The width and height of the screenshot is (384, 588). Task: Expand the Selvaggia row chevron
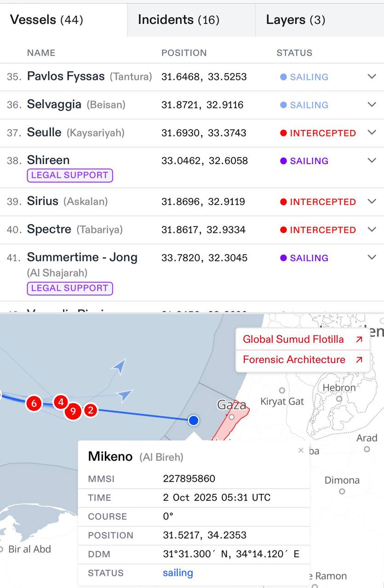372,105
